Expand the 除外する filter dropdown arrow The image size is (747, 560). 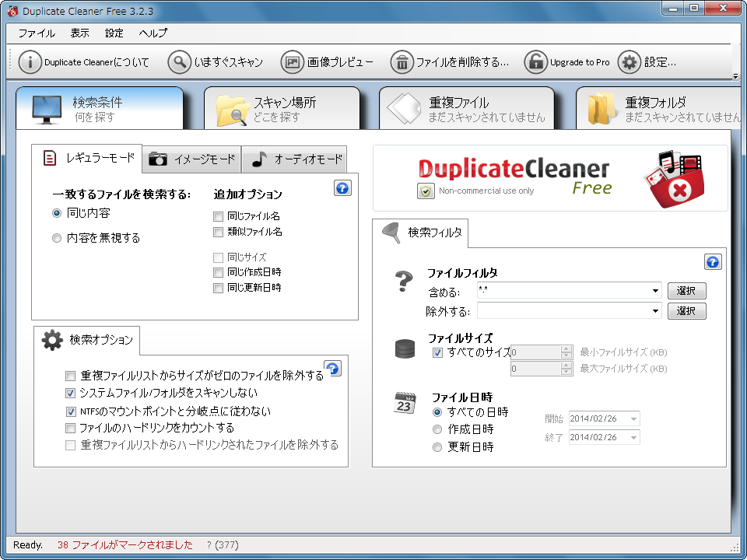click(655, 311)
